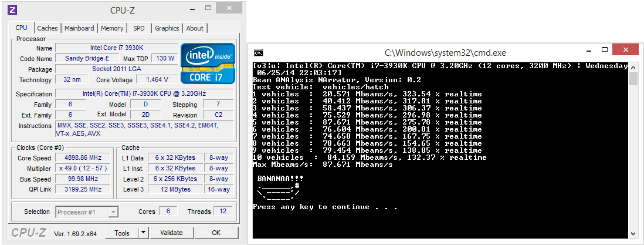Click the '5 vehicles' result line in cmd
This screenshot has height=245, width=644.
click(367, 122)
